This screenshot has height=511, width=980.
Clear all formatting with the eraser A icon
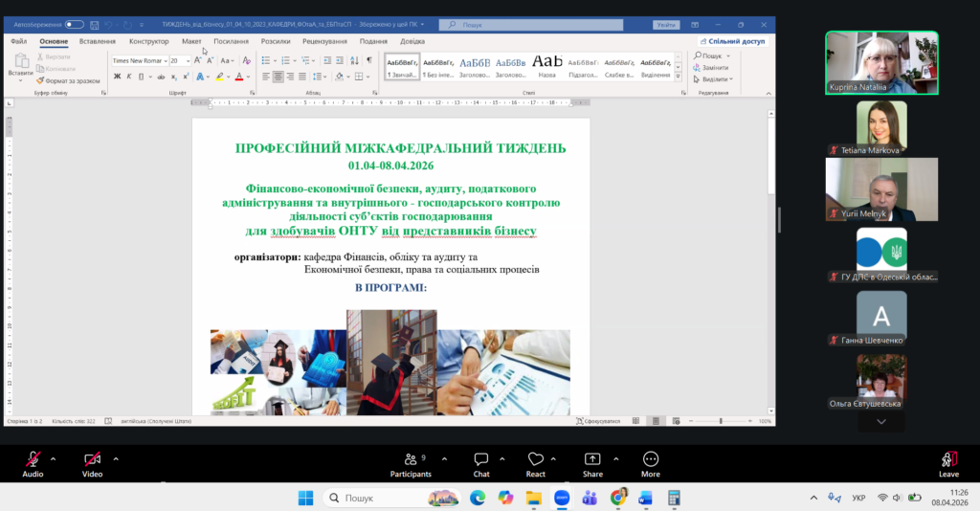[x=246, y=60]
